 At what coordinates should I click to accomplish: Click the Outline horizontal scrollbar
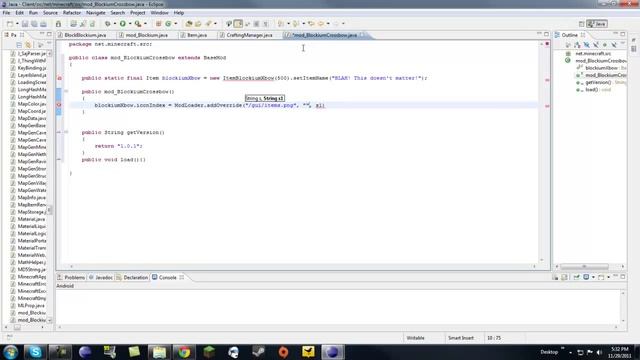[584, 267]
